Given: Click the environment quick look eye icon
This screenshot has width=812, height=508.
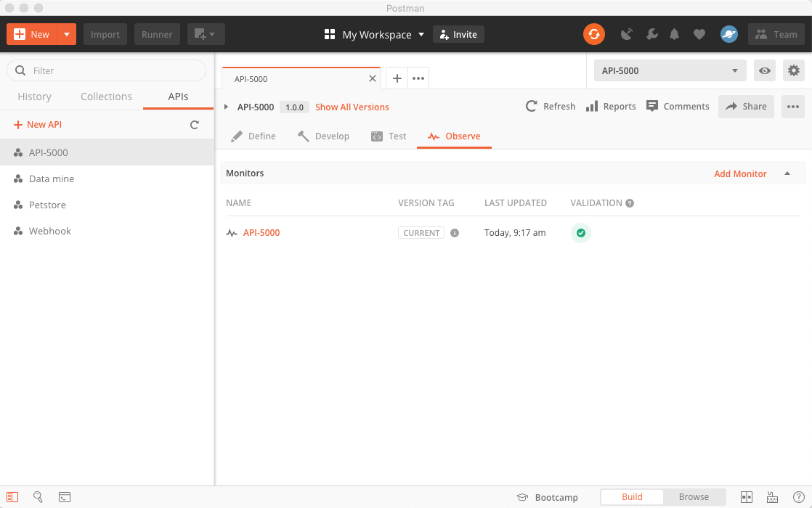Looking at the screenshot, I should (x=764, y=71).
